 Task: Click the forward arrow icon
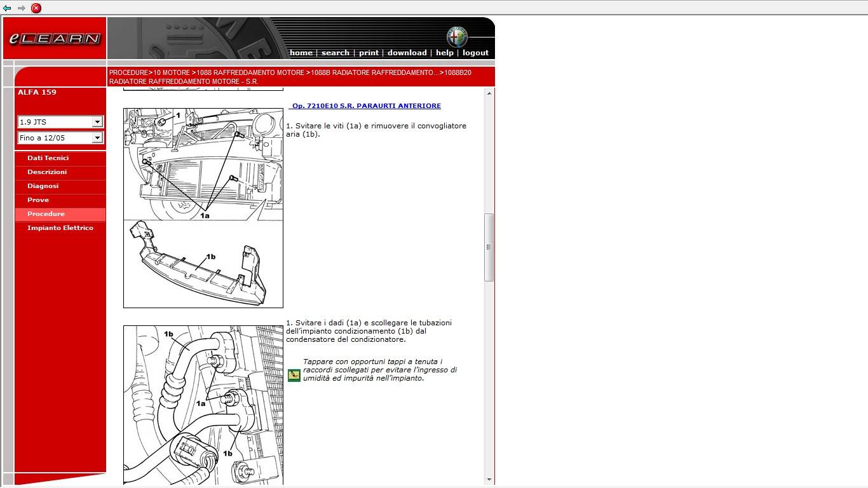[x=21, y=8]
